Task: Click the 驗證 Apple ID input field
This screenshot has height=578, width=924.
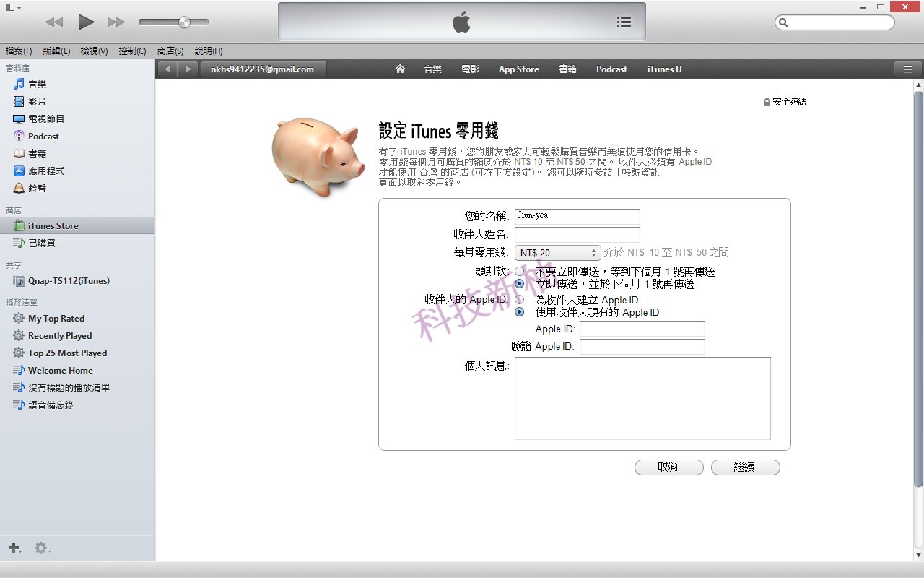Action: pos(642,348)
